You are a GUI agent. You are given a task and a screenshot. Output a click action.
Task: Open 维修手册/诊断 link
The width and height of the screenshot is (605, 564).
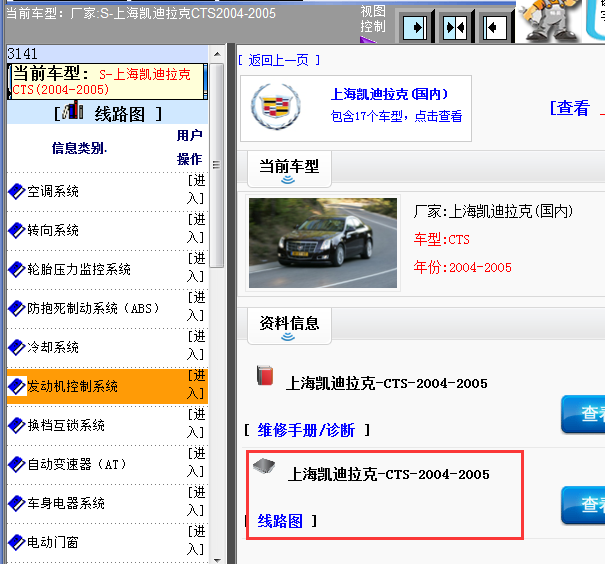(306, 430)
